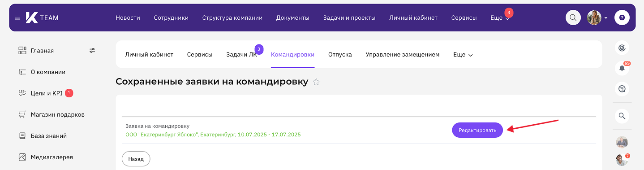This screenshot has height=170, width=644.
Task: Expand the Еще dropdown in sub-tabs
Action: [463, 55]
